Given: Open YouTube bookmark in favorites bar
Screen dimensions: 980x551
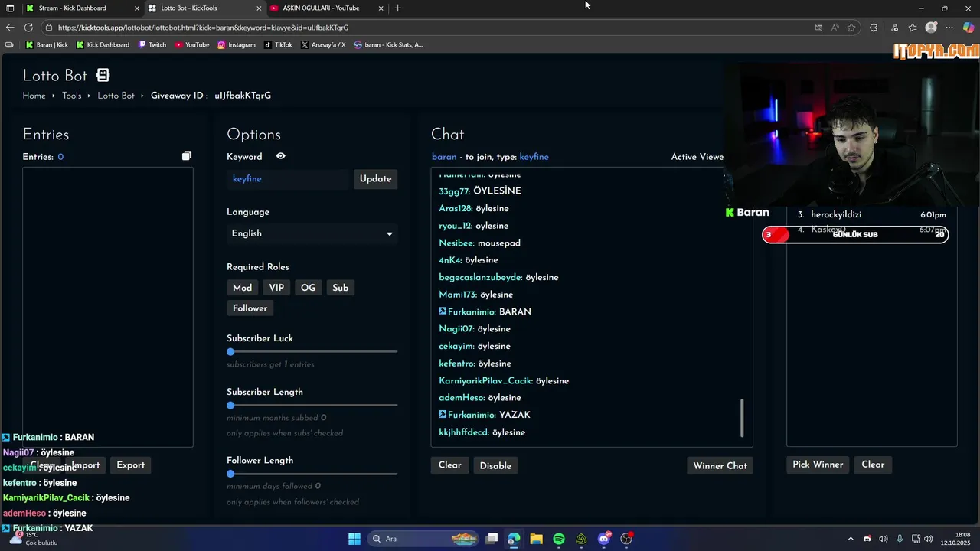Looking at the screenshot, I should 191,45.
